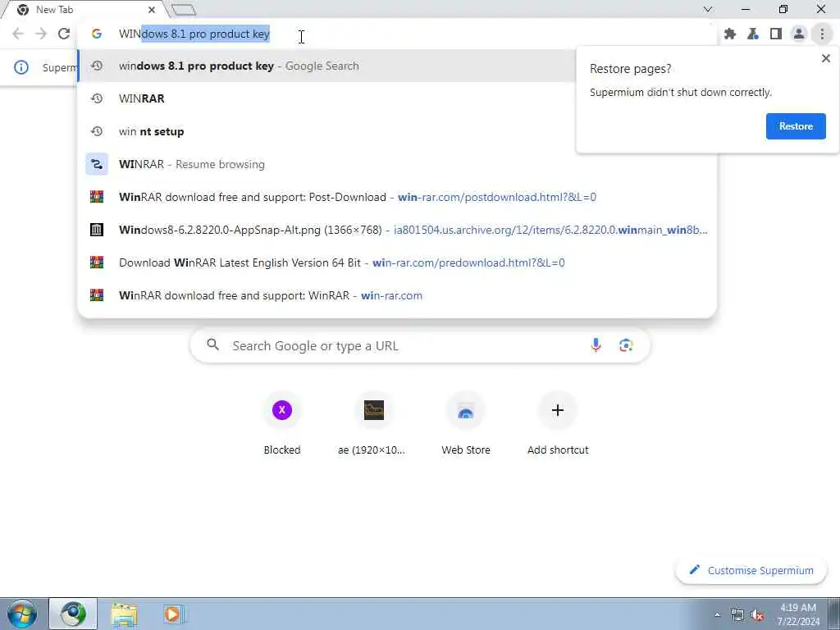Toggle the side panel icon
The image size is (840, 630).
tap(776, 34)
